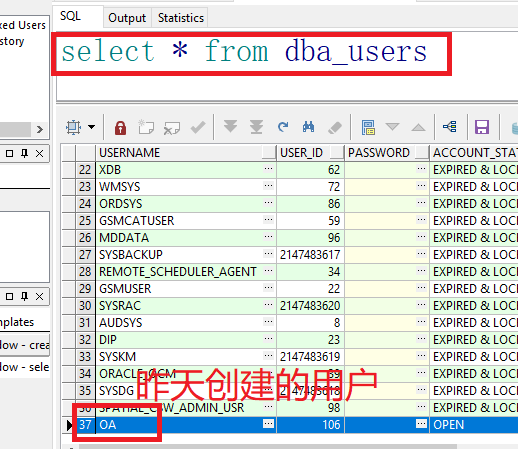
Task: Click the eraser clear record icon
Action: pyautogui.click(x=335, y=127)
